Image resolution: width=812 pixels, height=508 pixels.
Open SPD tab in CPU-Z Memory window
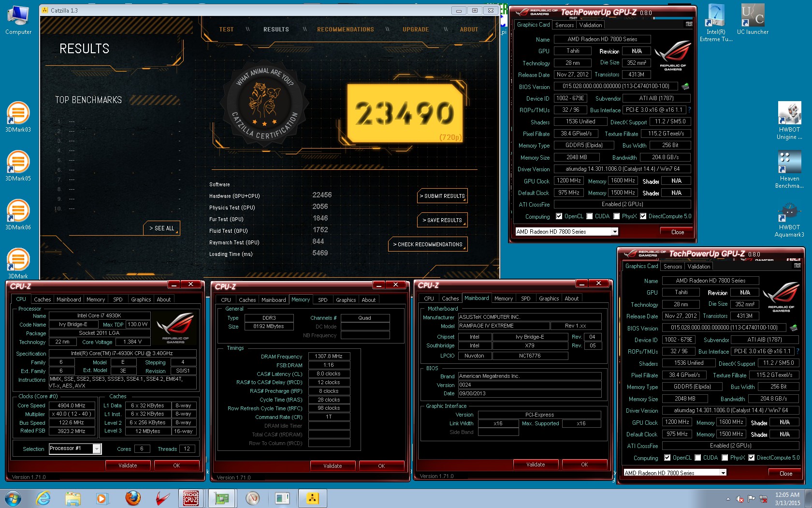pyautogui.click(x=323, y=300)
